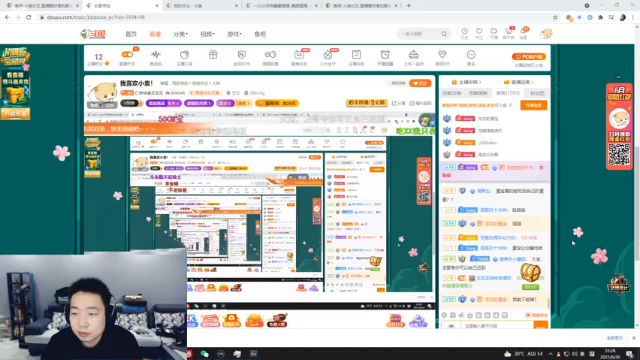Viewport: 640px width, 360px height.
Task: Expand the 游戏 games dropdown
Action: (x=234, y=34)
